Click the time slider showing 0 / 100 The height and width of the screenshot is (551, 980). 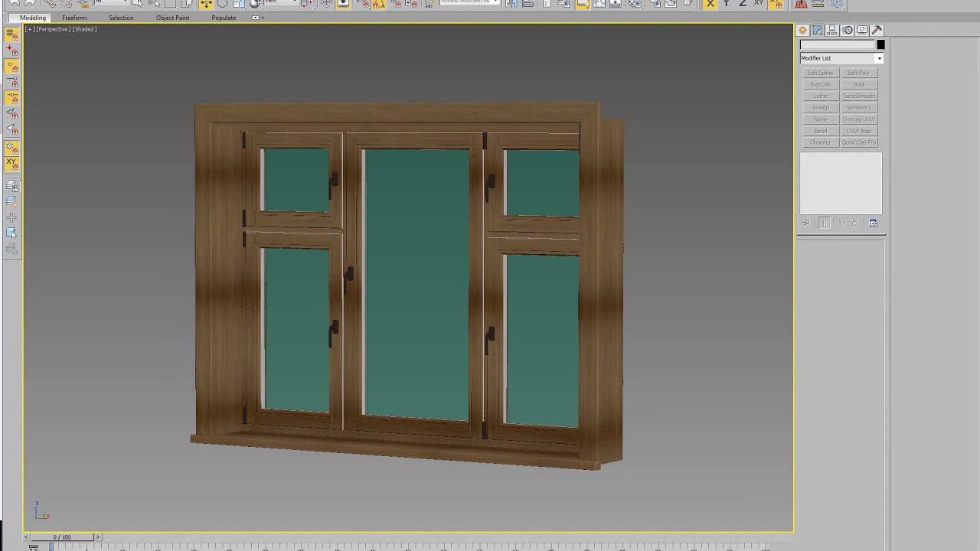pyautogui.click(x=62, y=537)
